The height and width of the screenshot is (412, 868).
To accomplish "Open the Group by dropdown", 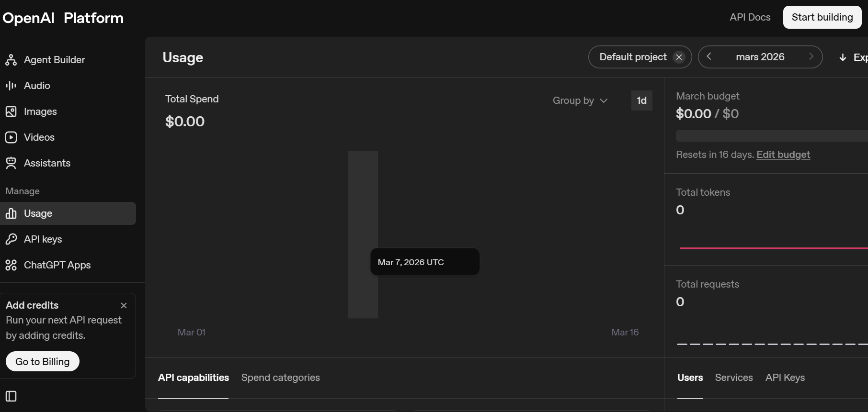I will pos(580,100).
